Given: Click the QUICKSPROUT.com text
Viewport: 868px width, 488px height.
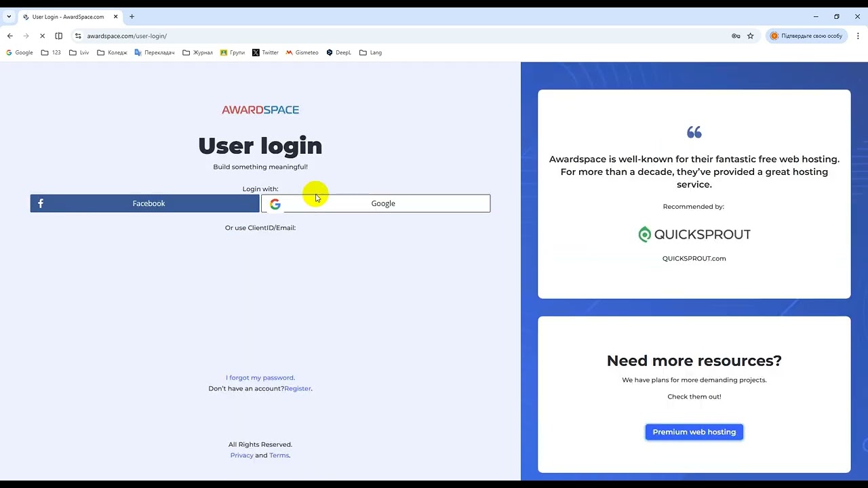Looking at the screenshot, I should [694, 258].
